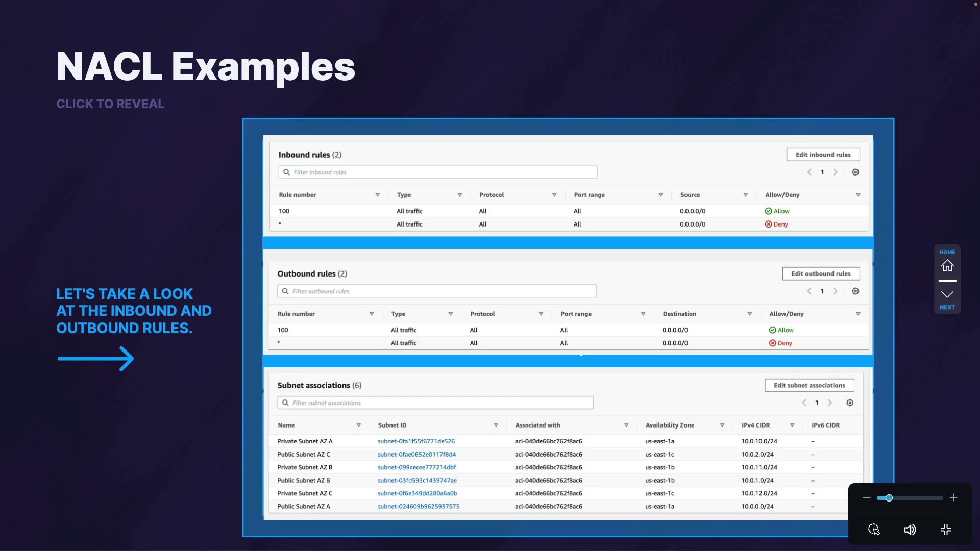
Task: Open inbound rules settings gear
Action: [855, 172]
